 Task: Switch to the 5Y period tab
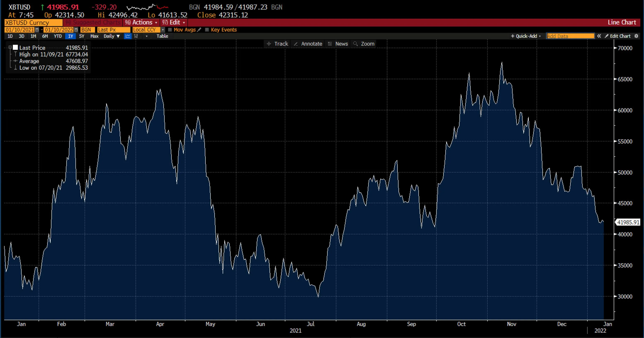pos(82,36)
